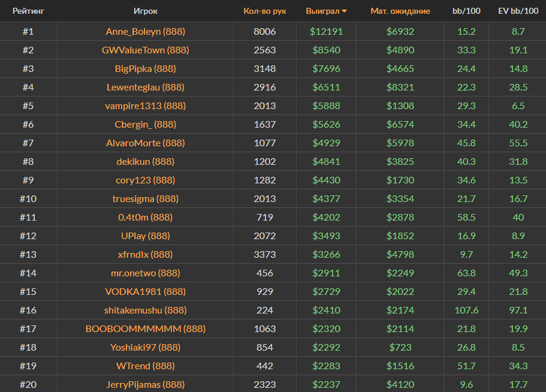The height and width of the screenshot is (392, 546).
Task: Open JerryPijamas (888) profile
Action: (146, 384)
